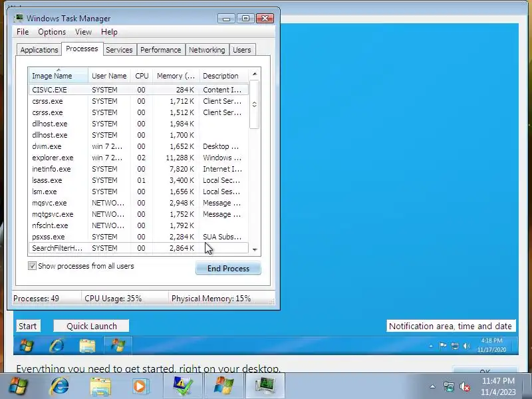Click the small arrow in the illustrated tray
532x399 pixels.
point(431,346)
